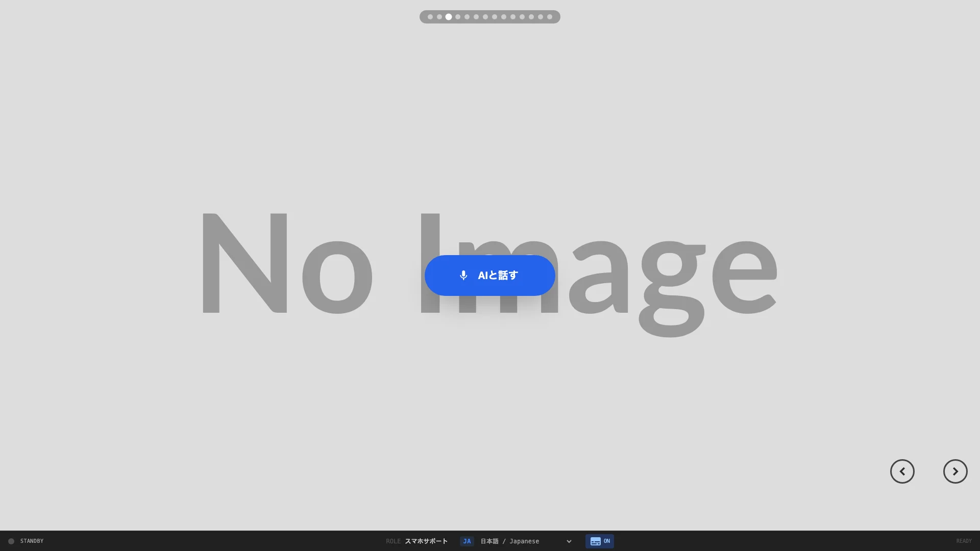Click the スマホサポート role label
The width and height of the screenshot is (980, 551).
coord(426,541)
